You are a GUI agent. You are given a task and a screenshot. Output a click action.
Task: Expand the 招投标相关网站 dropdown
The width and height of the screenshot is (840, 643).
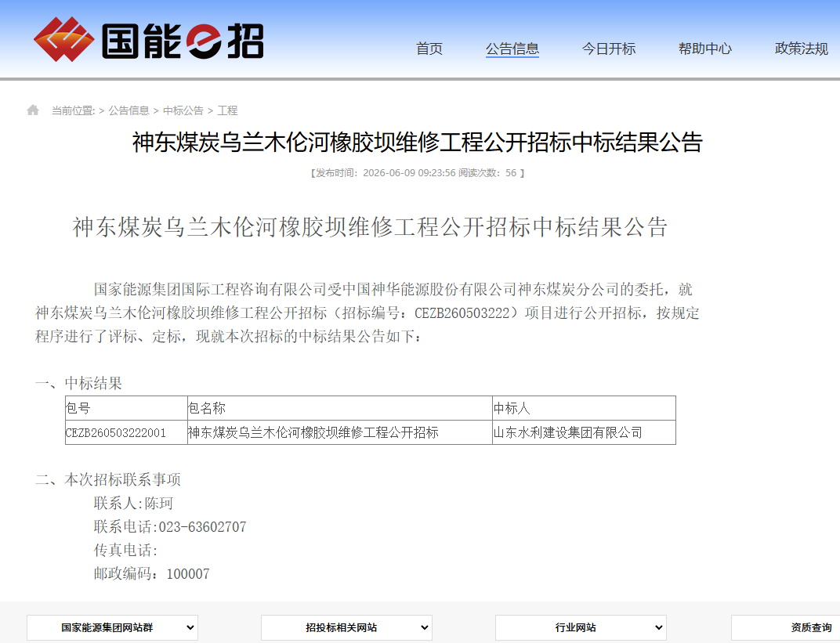click(x=346, y=627)
